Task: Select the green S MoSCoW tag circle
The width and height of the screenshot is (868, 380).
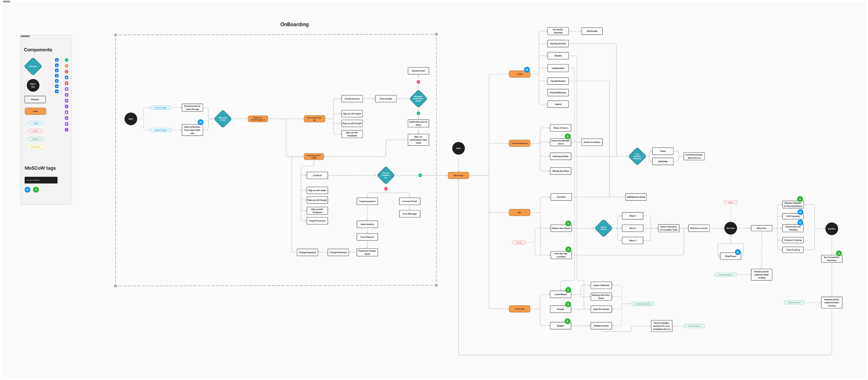Action: coord(36,190)
